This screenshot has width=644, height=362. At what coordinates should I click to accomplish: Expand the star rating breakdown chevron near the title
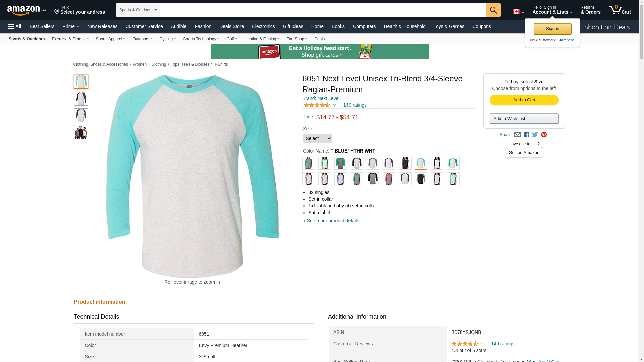(x=334, y=105)
